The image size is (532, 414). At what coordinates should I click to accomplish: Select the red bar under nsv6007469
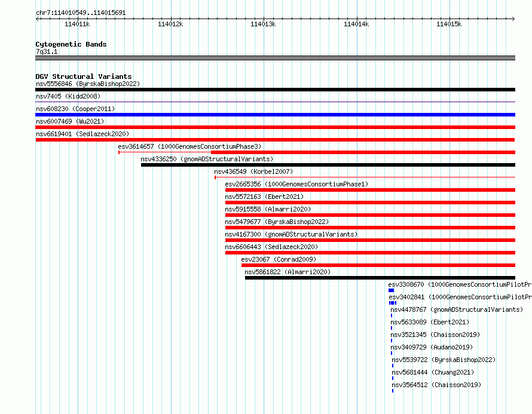(275, 127)
